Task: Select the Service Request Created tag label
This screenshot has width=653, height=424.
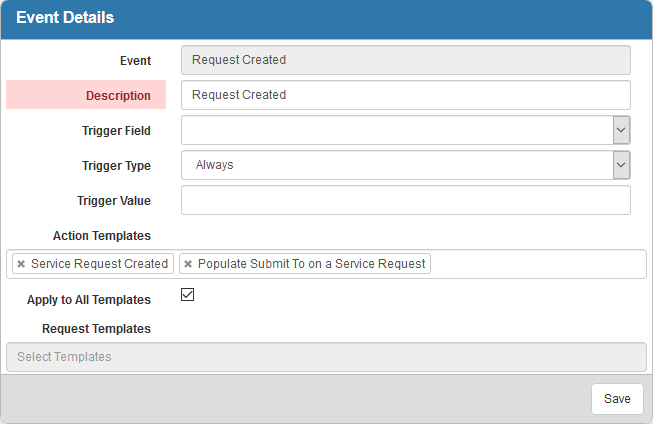Action: (100, 264)
